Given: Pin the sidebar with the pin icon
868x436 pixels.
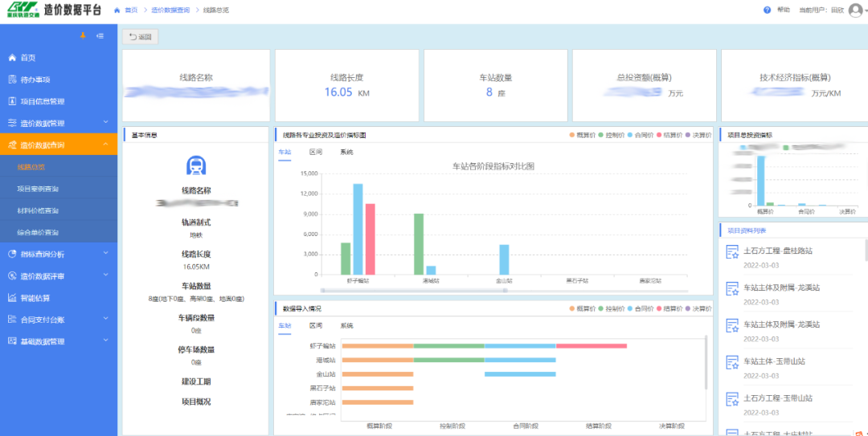Looking at the screenshot, I should tap(84, 36).
